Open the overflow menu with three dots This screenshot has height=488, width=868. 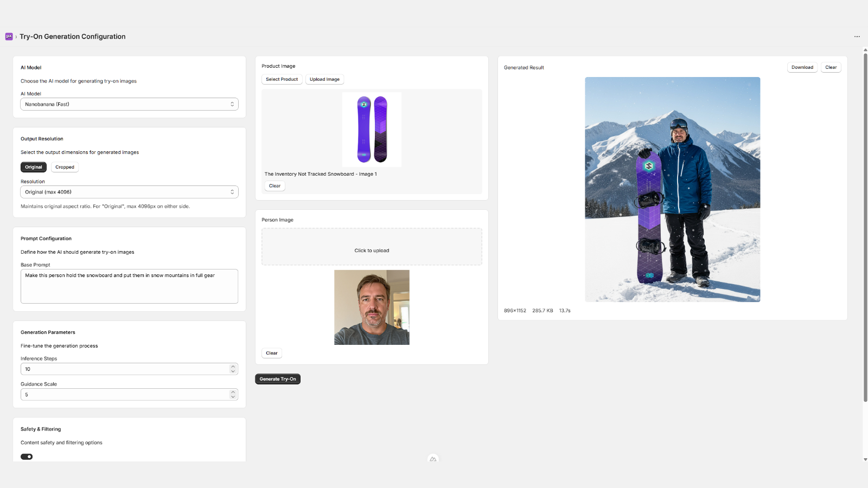click(x=857, y=36)
